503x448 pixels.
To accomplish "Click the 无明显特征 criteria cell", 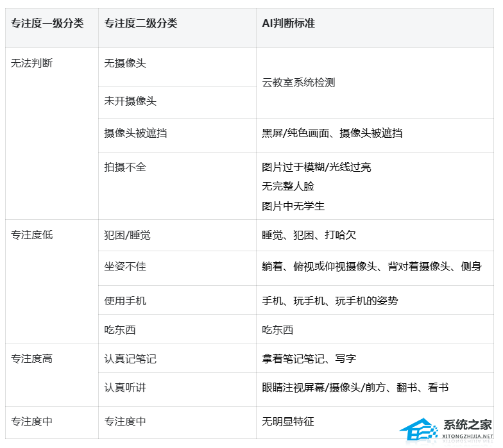I will [288, 422].
